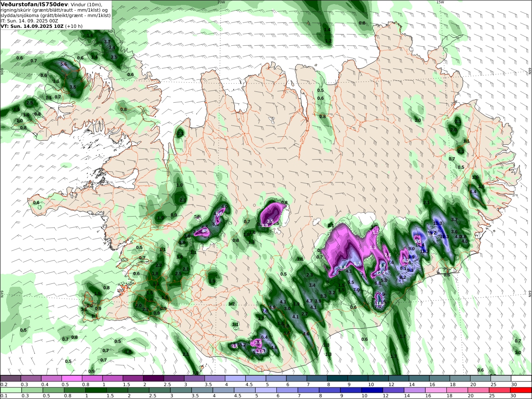Viewport: 532px width, 399px height.
Task: Select the light gray 25–30 snow scale swatch
Action: point(500,378)
